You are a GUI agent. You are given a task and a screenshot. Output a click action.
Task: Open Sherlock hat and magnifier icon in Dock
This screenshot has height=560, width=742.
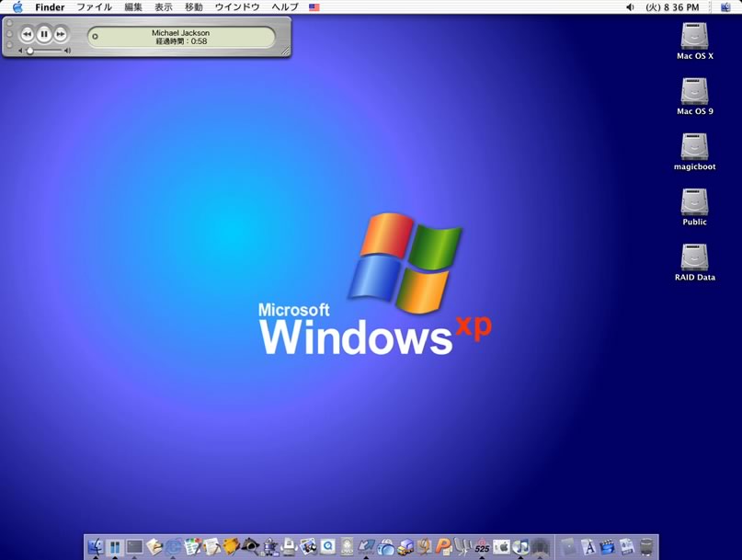250,547
